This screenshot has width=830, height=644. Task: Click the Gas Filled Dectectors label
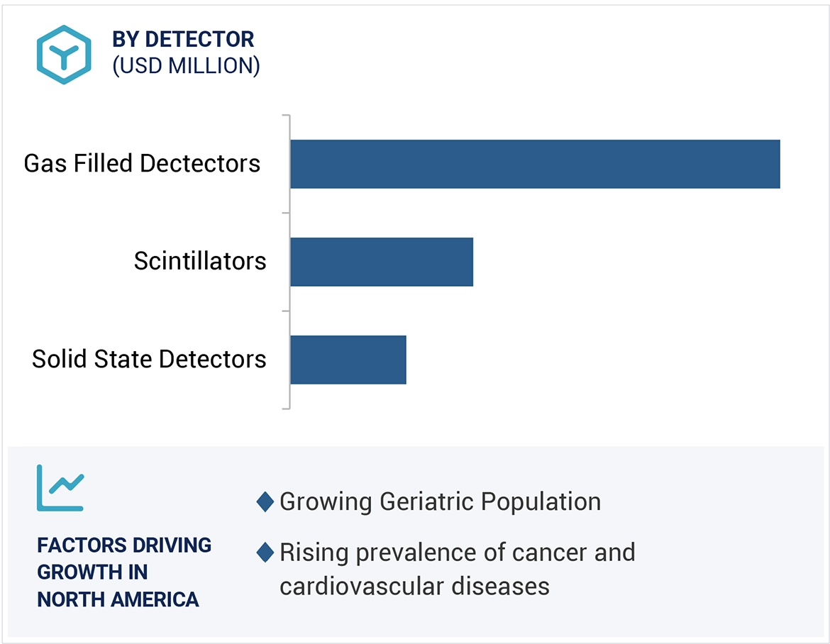point(143,164)
